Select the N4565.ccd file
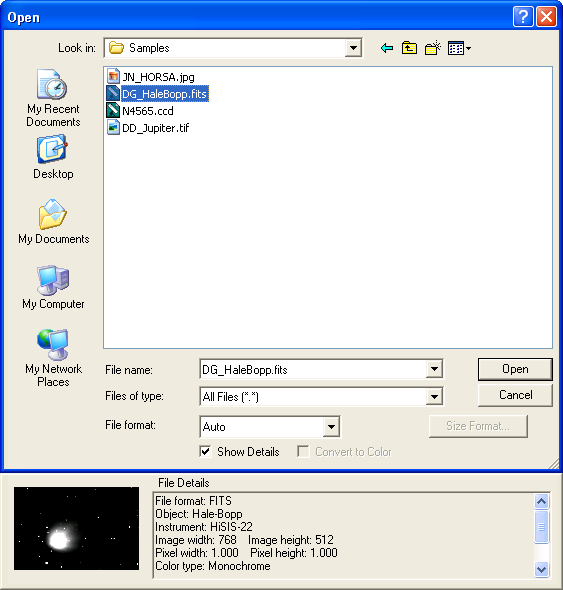This screenshot has width=563, height=590. click(x=140, y=111)
